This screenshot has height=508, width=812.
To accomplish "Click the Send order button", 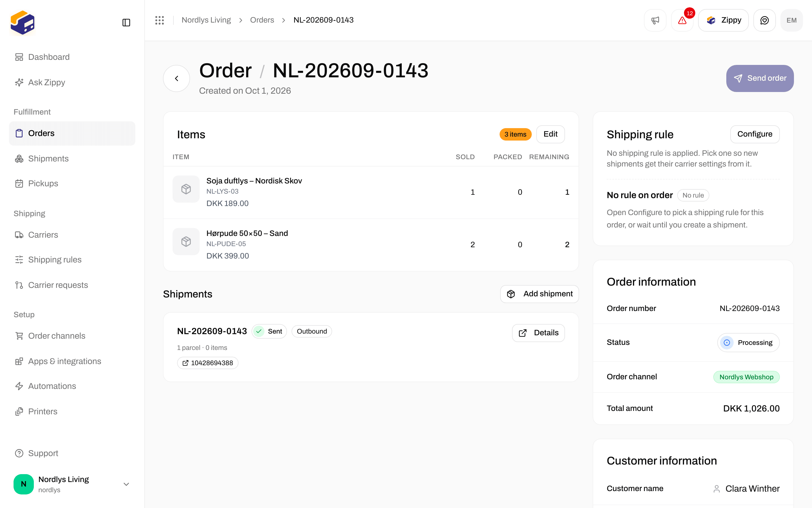I will pyautogui.click(x=760, y=78).
